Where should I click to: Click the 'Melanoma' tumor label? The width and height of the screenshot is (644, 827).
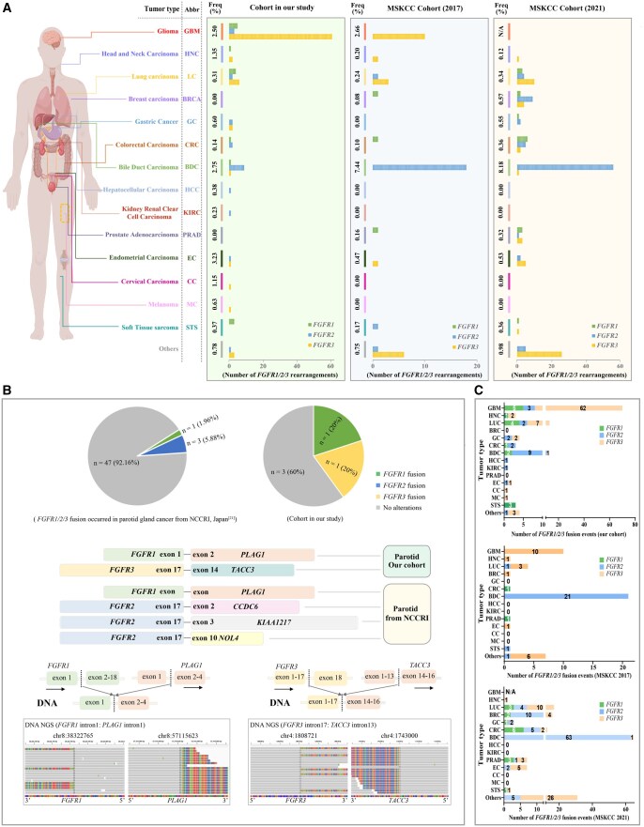point(163,304)
